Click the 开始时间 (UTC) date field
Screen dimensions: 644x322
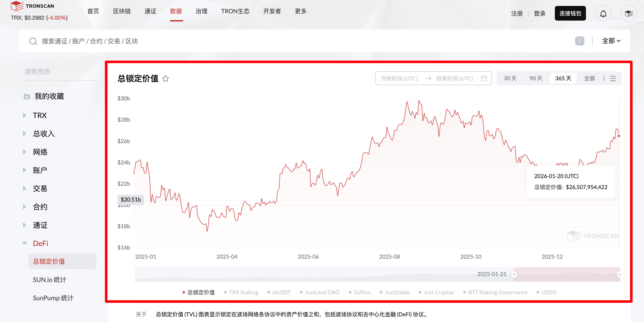point(399,79)
